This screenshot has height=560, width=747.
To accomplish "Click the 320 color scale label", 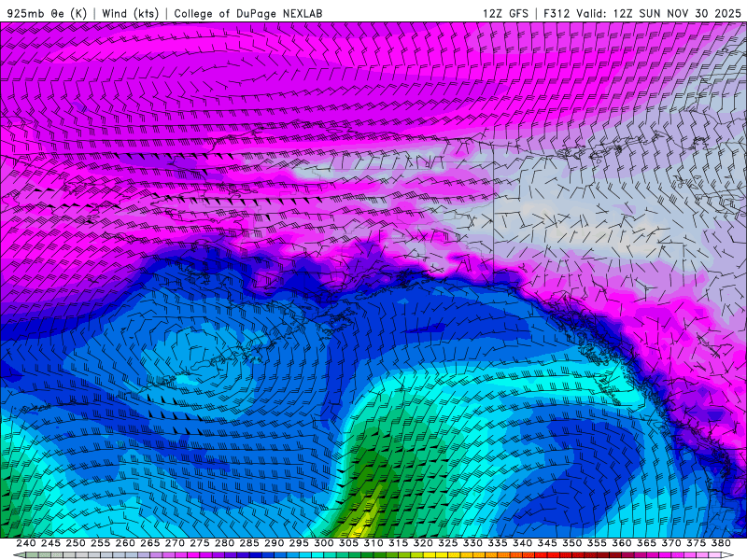I will [423, 543].
